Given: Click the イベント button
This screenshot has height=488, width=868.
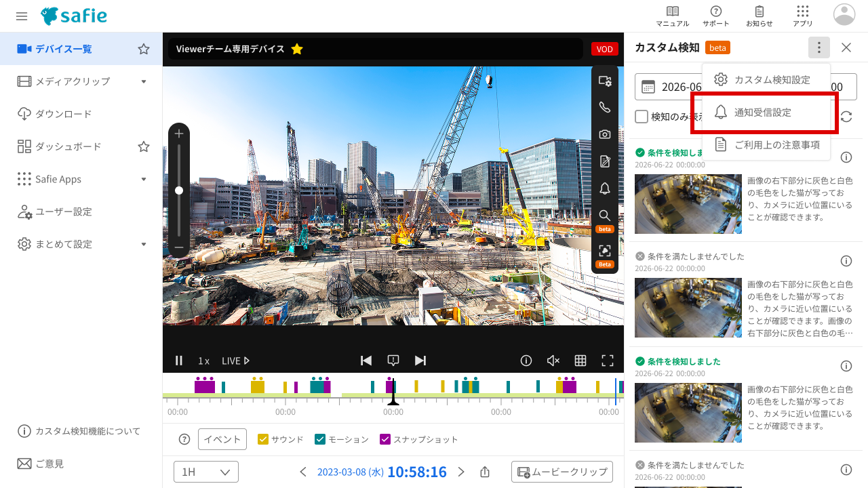Looking at the screenshot, I should click(222, 439).
